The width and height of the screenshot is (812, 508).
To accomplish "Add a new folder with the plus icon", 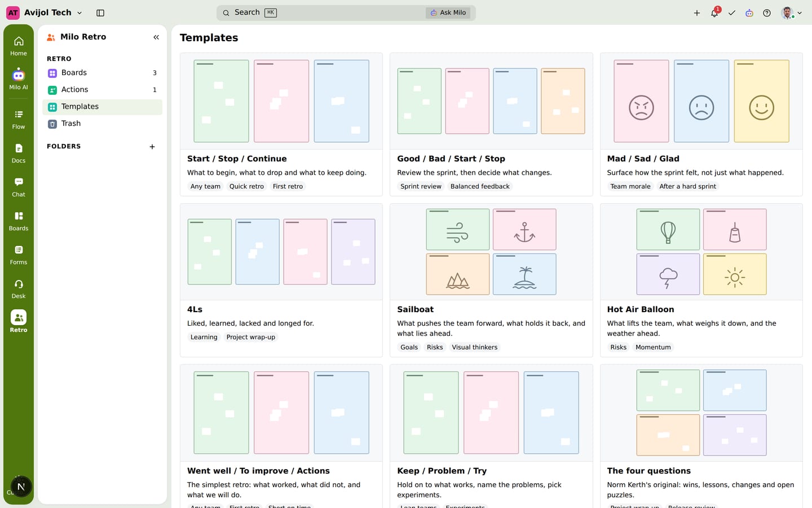I will (152, 147).
